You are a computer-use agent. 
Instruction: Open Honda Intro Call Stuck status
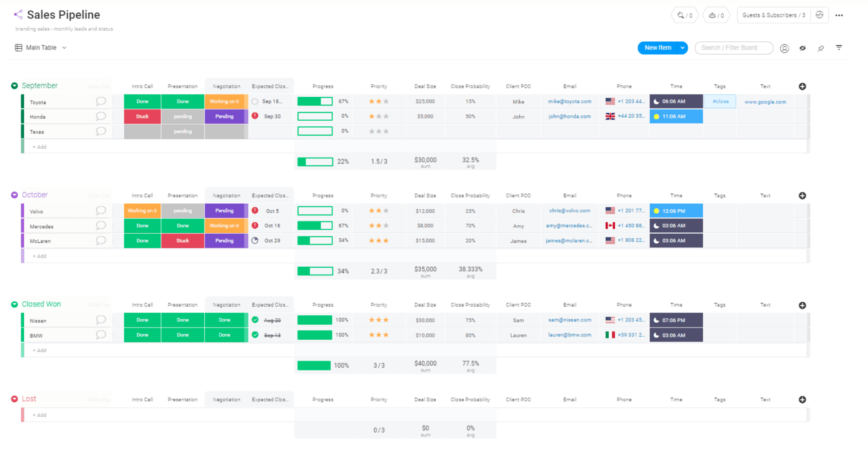click(x=142, y=116)
